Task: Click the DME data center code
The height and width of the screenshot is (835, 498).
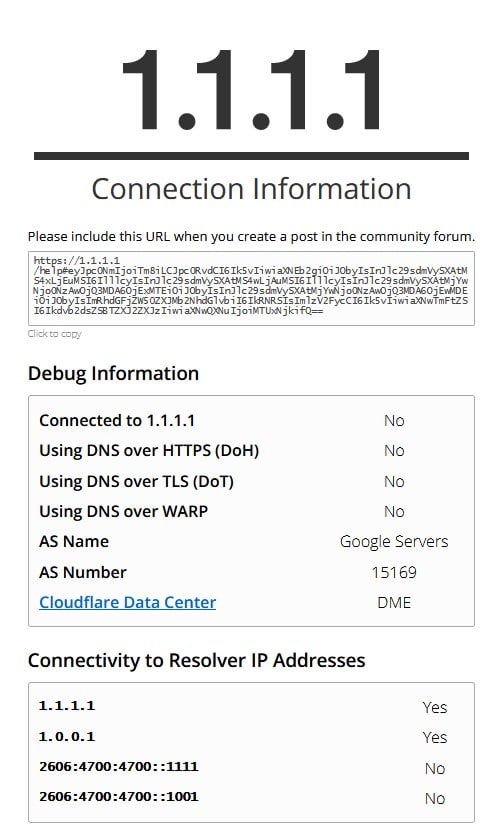Action: (x=394, y=602)
